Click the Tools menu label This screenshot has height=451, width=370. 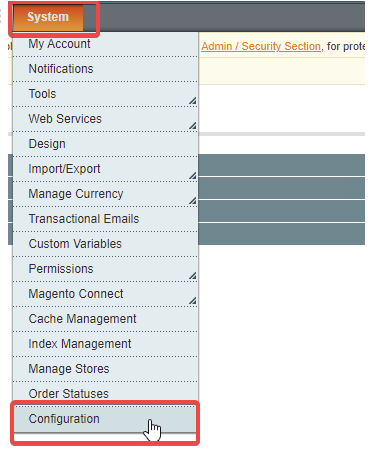pyautogui.click(x=42, y=94)
